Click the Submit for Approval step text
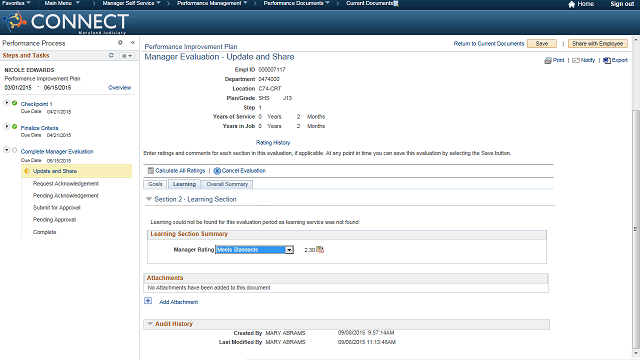Viewport: 640px width, 360px height. point(56,208)
